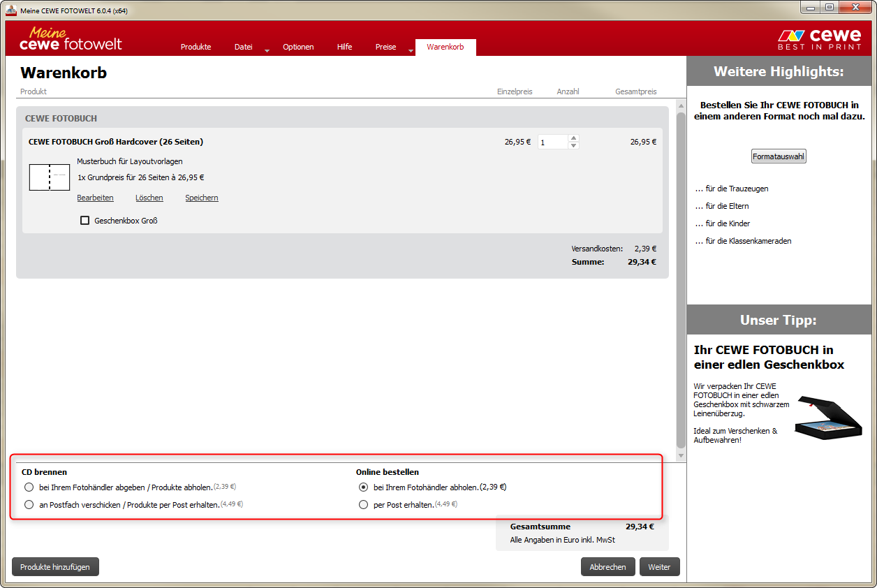Select 'an Postfach verschicken' radio option
The image size is (877, 588).
click(x=29, y=505)
